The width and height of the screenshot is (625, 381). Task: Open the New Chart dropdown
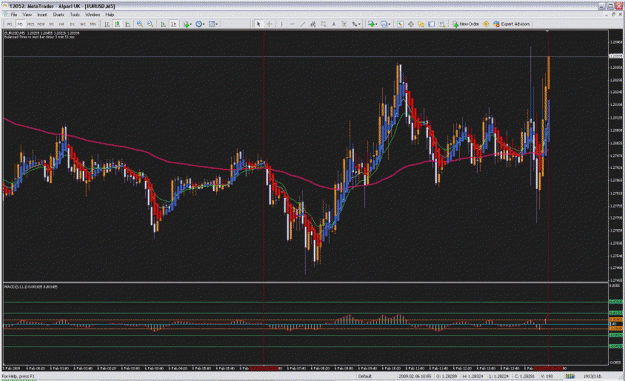point(373,24)
